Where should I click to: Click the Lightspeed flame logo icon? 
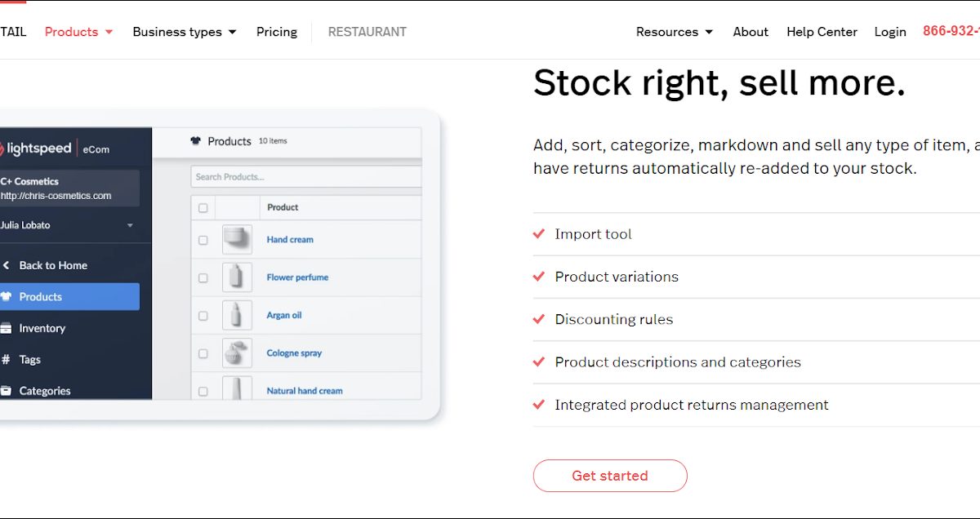click(x=2, y=149)
